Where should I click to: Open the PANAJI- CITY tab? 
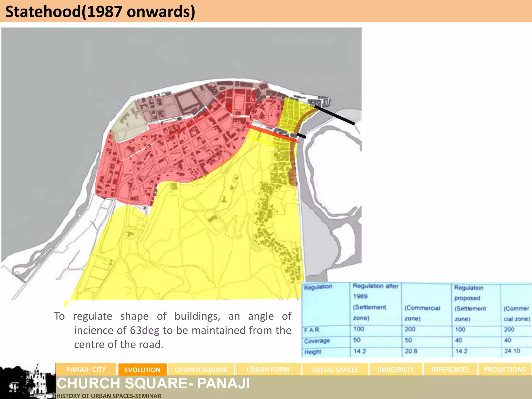point(86,369)
